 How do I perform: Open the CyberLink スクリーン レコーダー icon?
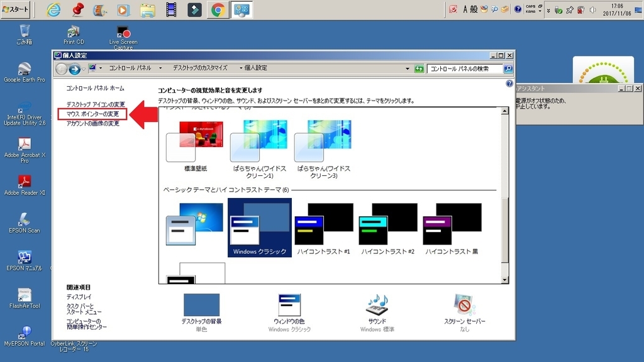coord(74,346)
